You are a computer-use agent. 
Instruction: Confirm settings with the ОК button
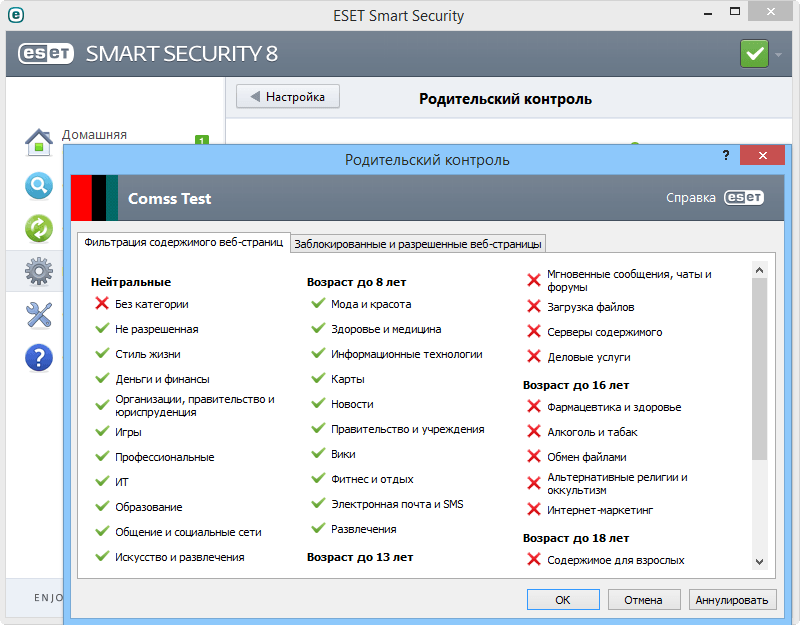click(x=563, y=599)
